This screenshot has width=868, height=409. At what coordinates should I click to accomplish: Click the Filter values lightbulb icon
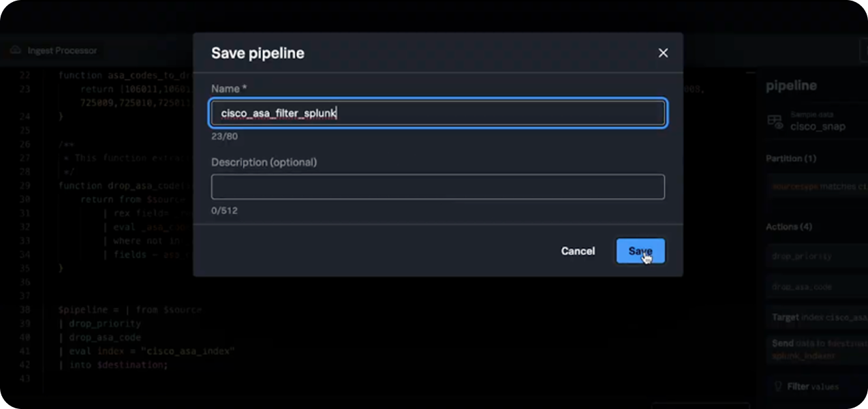click(x=777, y=387)
